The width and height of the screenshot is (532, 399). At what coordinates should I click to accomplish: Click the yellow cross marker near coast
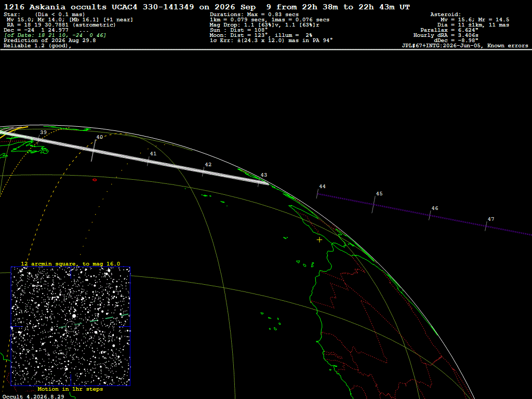320,240
